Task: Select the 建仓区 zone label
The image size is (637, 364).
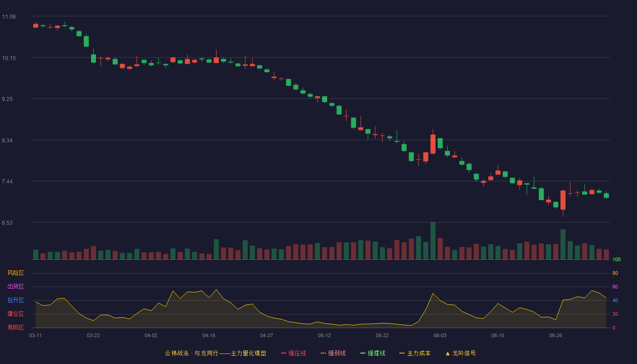Action: [x=15, y=314]
